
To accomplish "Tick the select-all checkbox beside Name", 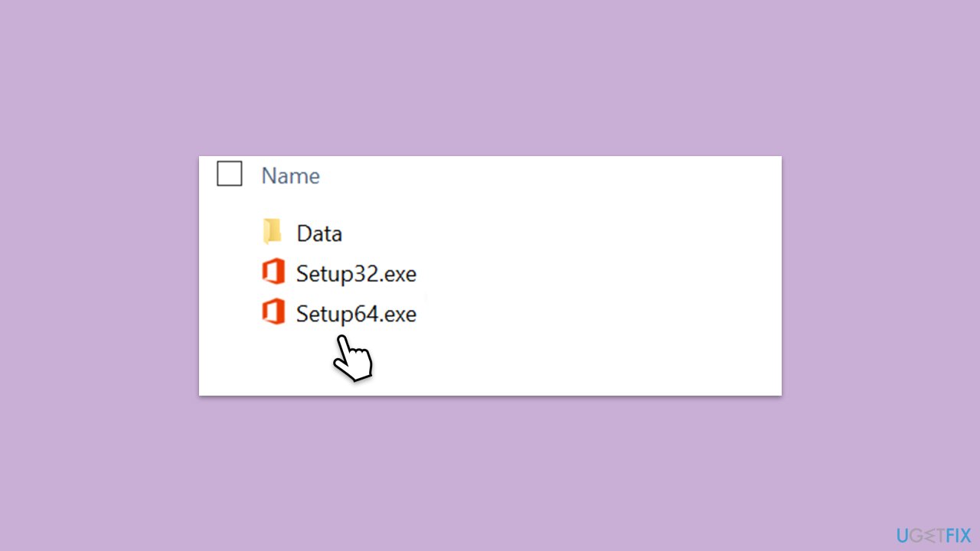I will tap(230, 174).
